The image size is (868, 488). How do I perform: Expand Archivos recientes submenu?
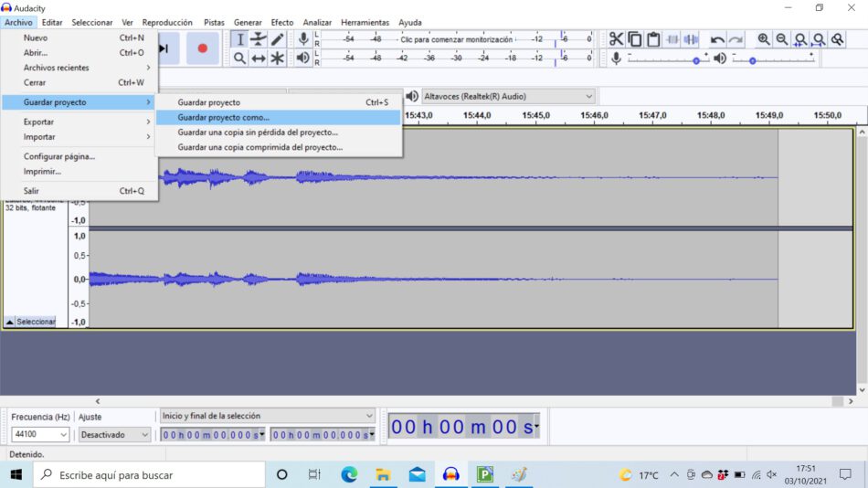tap(79, 68)
